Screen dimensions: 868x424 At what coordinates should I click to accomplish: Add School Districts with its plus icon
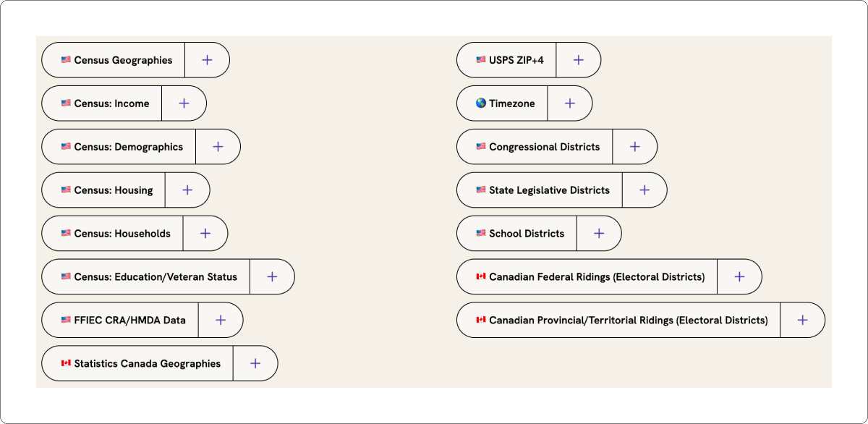(x=599, y=234)
